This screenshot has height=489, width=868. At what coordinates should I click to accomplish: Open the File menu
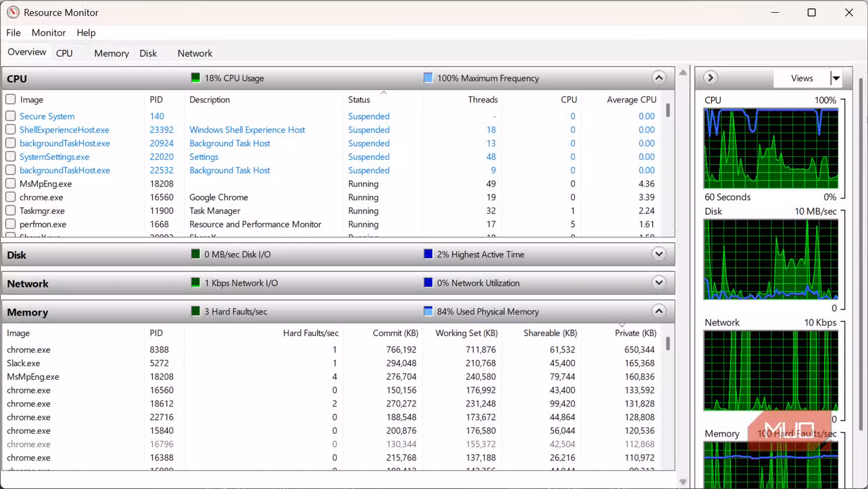13,32
